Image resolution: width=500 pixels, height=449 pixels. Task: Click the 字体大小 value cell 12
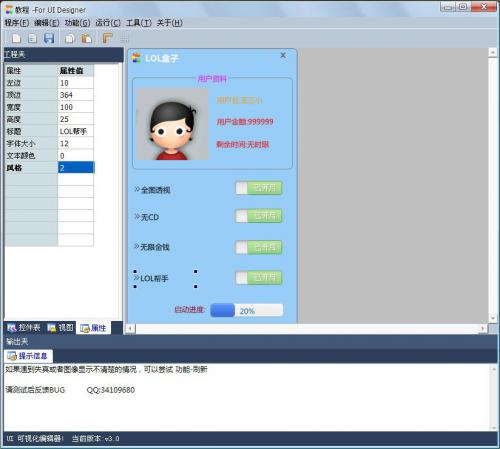(x=76, y=143)
